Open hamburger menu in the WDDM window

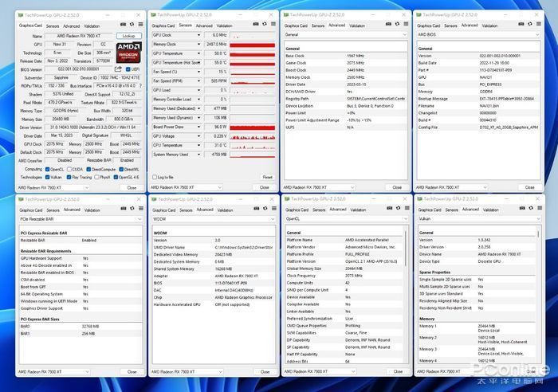tap(274, 209)
